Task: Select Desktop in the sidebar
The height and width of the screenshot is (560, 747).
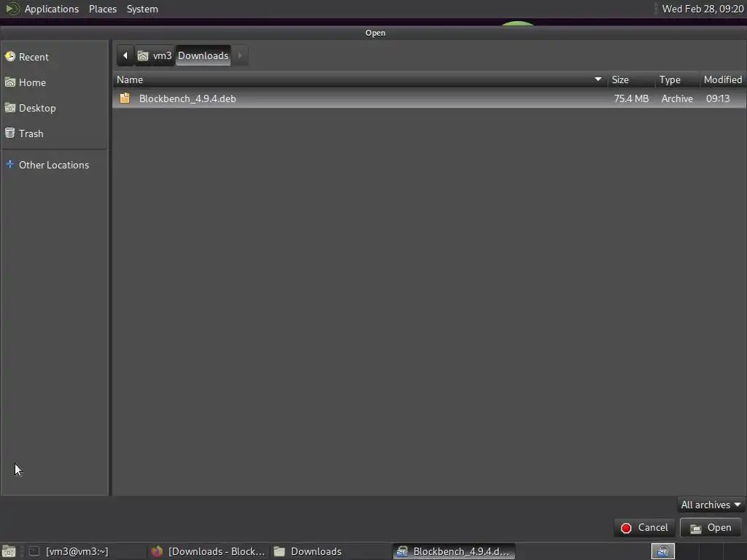Action: (54, 108)
